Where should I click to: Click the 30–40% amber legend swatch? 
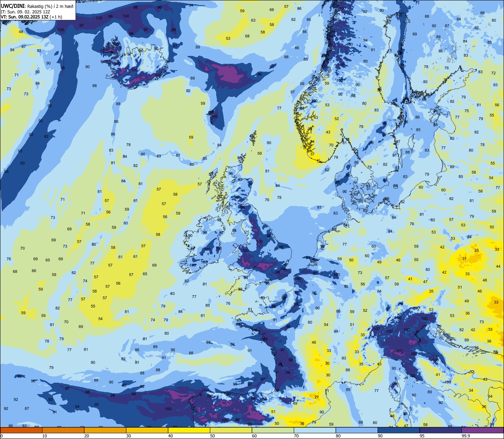click(147, 430)
